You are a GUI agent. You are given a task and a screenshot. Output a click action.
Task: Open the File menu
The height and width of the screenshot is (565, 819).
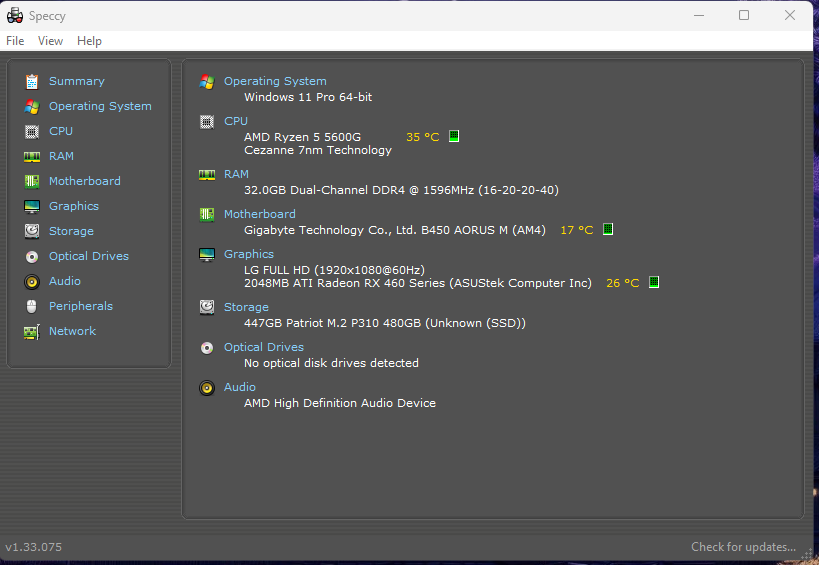tap(15, 41)
